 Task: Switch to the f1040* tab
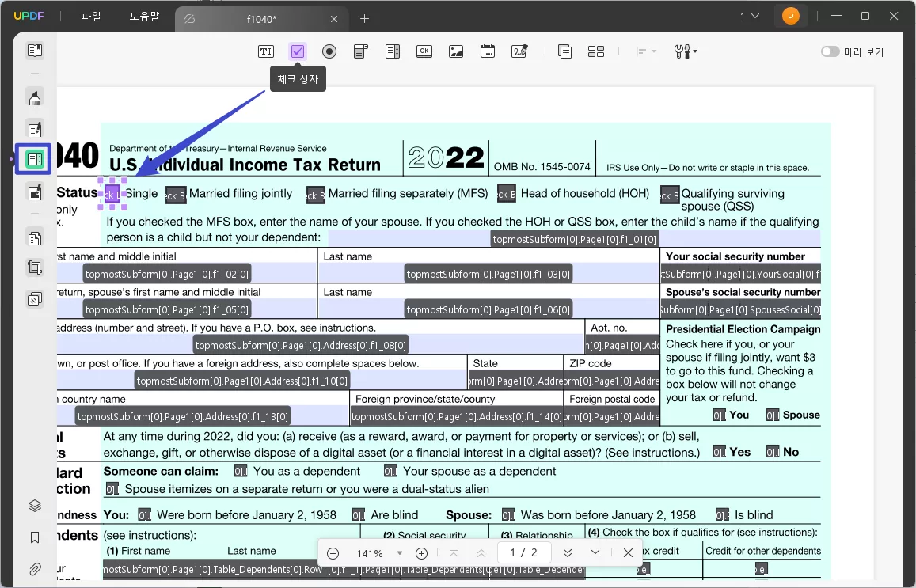coord(260,19)
